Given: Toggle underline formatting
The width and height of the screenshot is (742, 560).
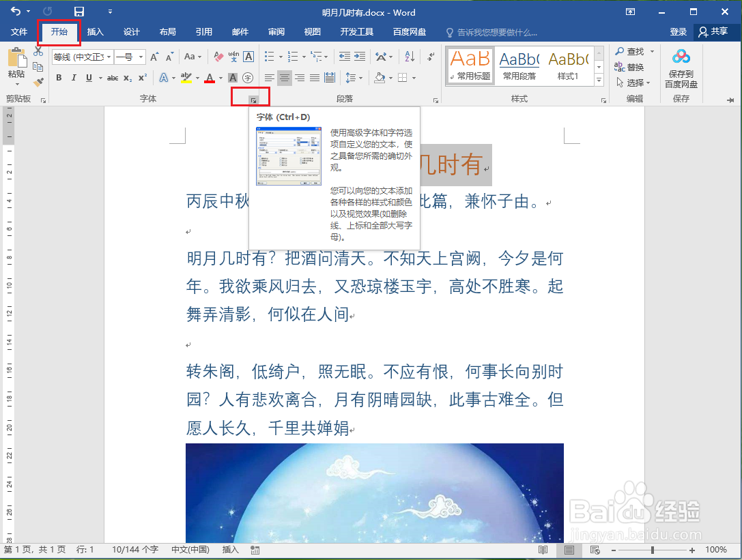Looking at the screenshot, I should [x=89, y=78].
